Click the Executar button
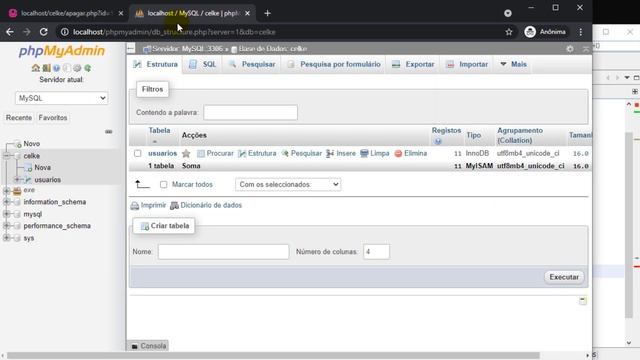This screenshot has width=640, height=360. [564, 277]
